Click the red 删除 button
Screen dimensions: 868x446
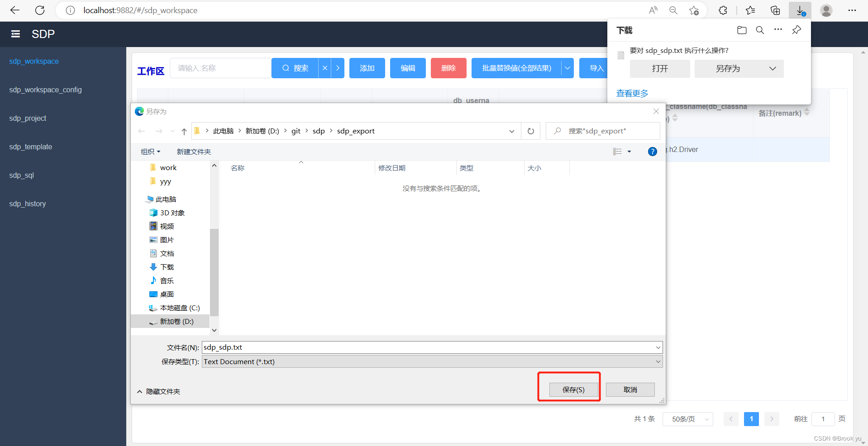click(448, 68)
